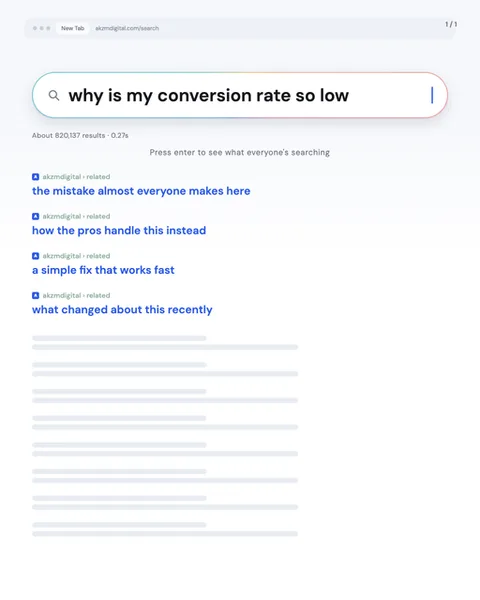The width and height of the screenshot is (480, 600).
Task: Click breadcrumb 'akzmdigital › related' above first result
Action: tap(76, 177)
